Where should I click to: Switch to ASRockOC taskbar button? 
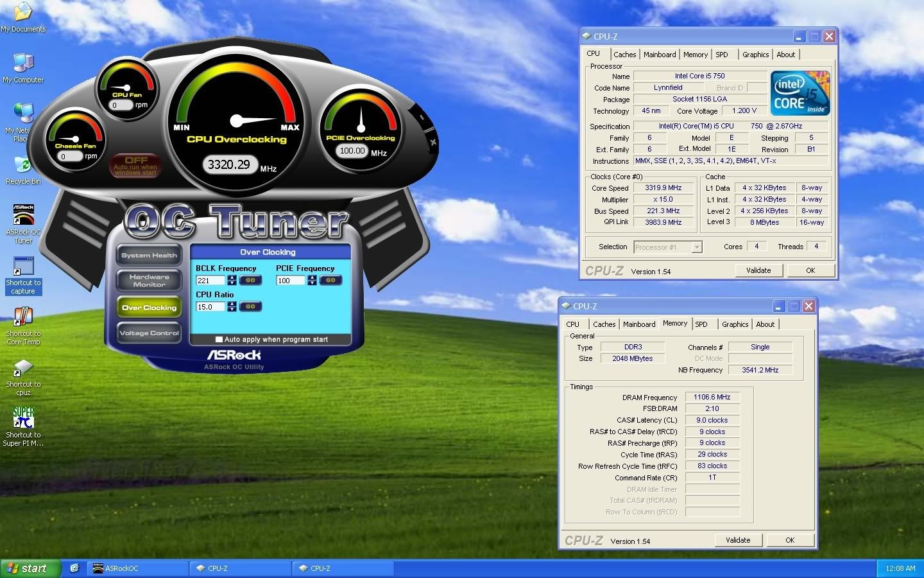(137, 568)
